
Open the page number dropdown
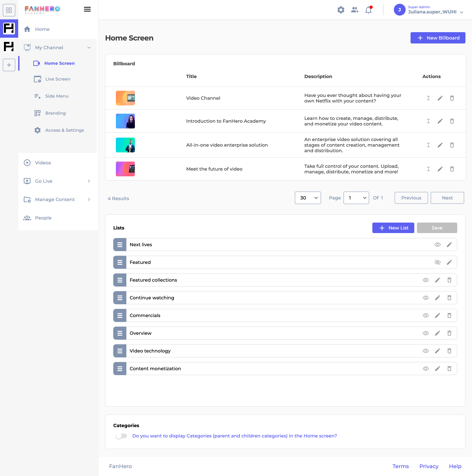click(x=356, y=198)
